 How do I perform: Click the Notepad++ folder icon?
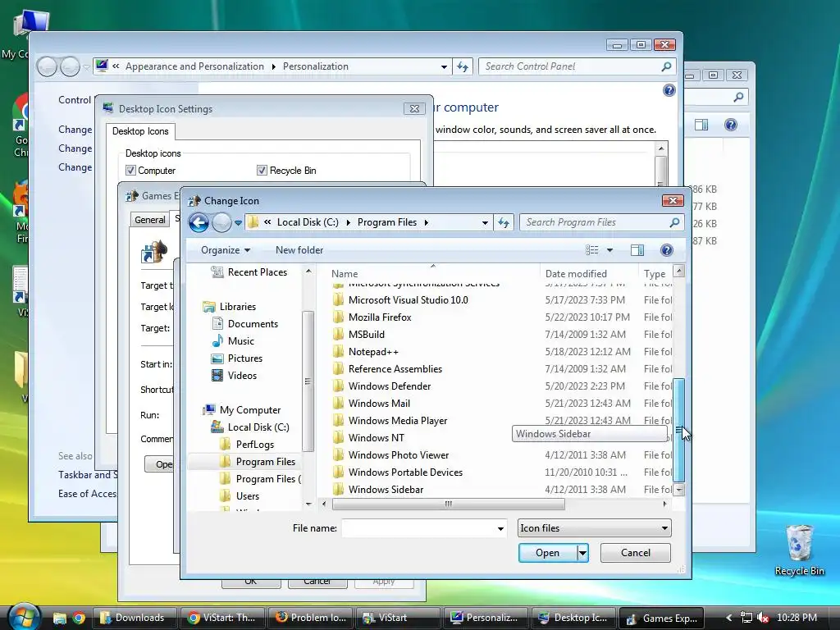338,351
